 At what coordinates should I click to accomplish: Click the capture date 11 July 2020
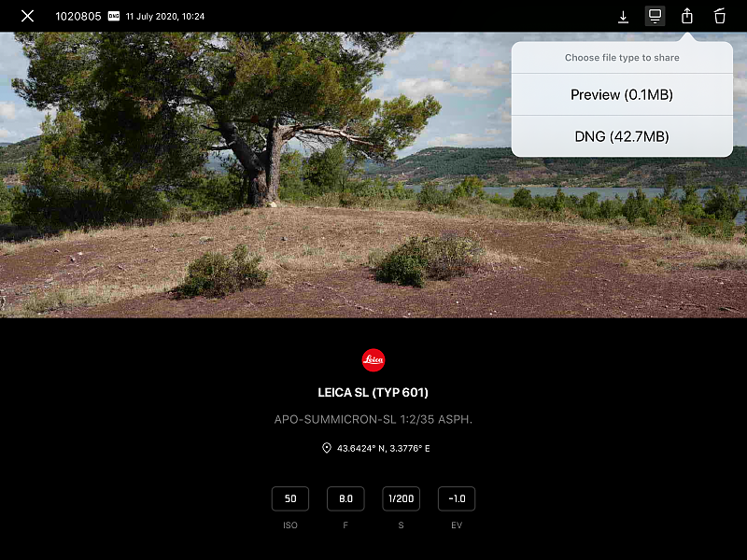pyautogui.click(x=165, y=17)
